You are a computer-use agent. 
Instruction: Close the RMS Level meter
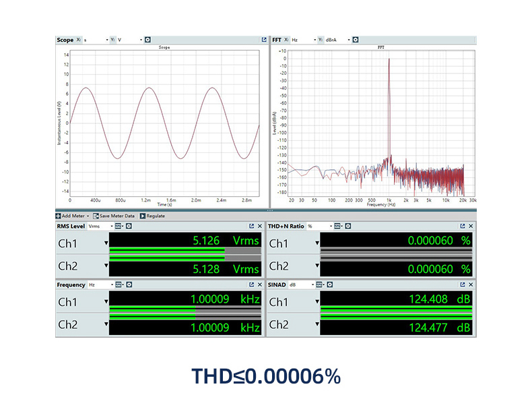coord(260,226)
